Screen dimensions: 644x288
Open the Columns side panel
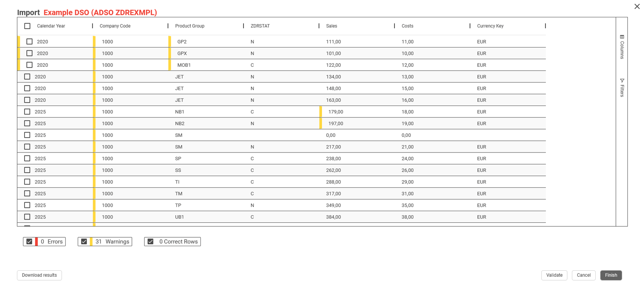coord(622,47)
